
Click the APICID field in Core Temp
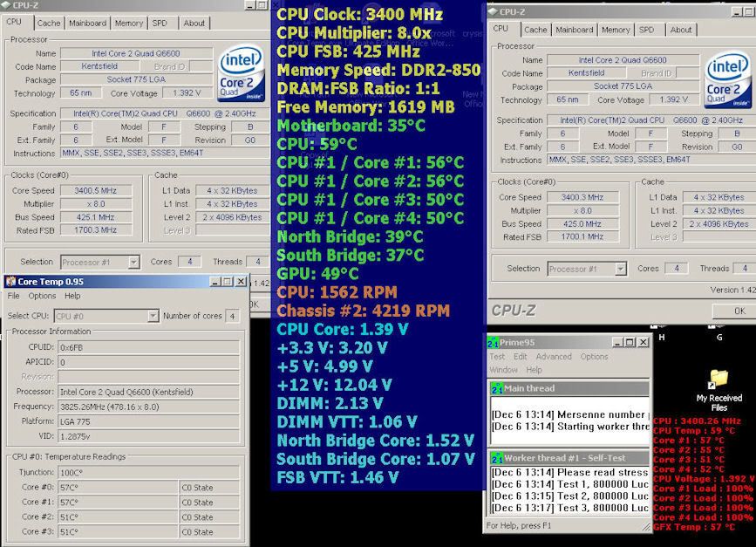coord(149,362)
